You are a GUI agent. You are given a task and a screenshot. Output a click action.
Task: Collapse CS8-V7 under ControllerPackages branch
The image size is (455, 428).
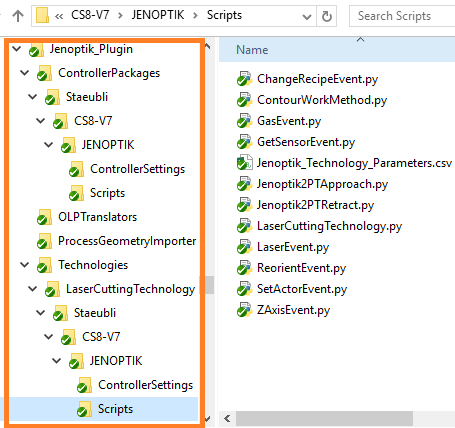(40, 121)
